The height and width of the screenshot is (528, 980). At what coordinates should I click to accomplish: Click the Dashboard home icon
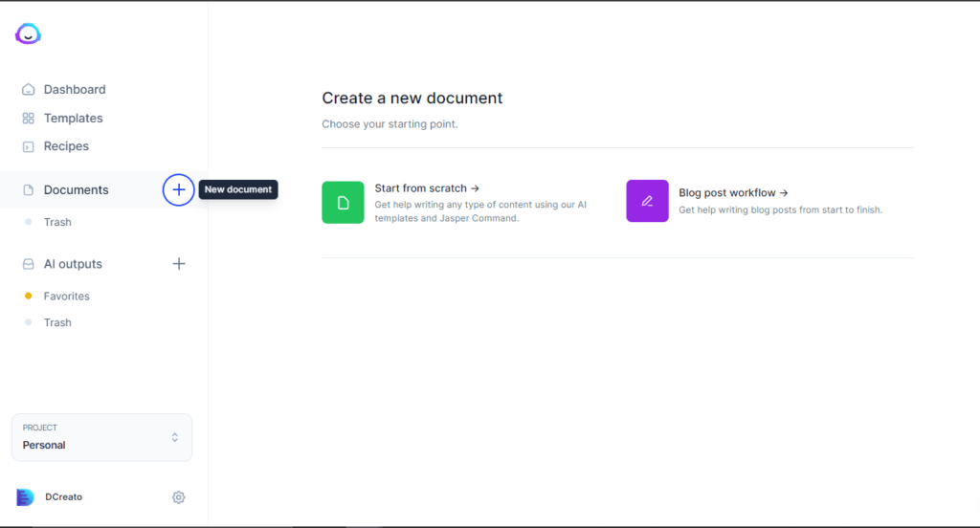pos(29,90)
